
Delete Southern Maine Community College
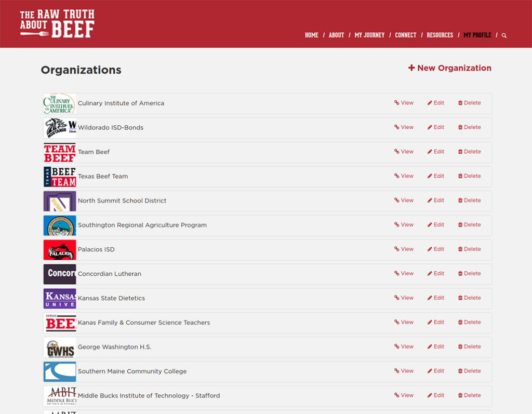469,371
